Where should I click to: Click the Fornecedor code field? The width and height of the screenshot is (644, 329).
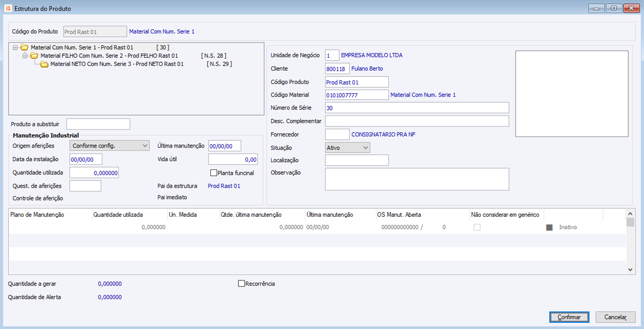pos(337,134)
